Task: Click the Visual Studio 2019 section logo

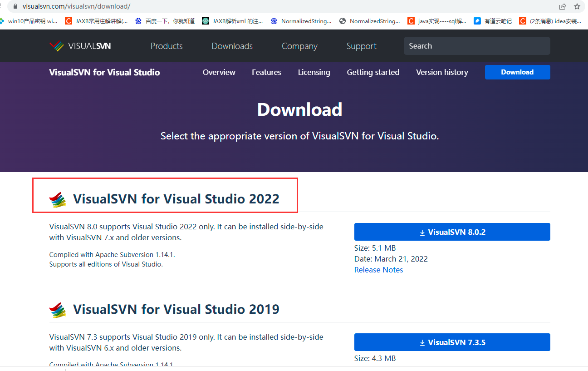Action: pyautogui.click(x=58, y=310)
